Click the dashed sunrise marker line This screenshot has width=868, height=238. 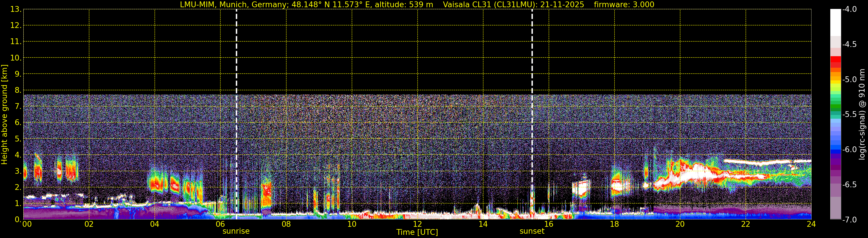point(236,114)
